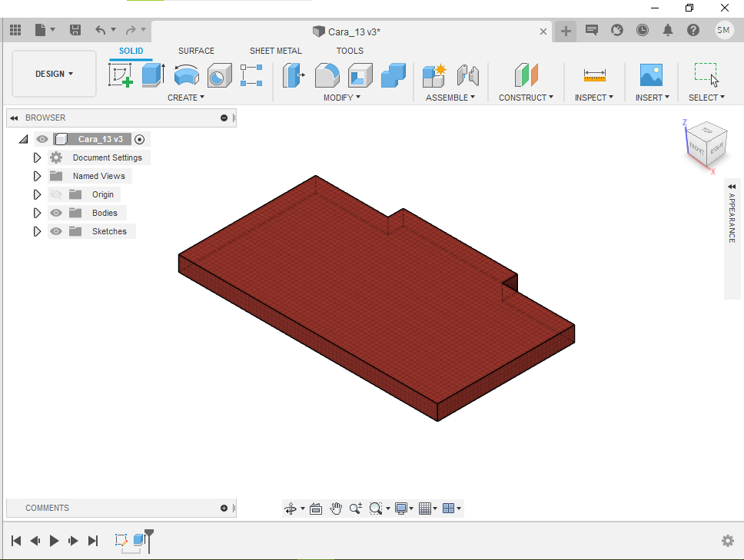
Task: Close the Cara_13 v3 document tab
Action: pos(543,31)
